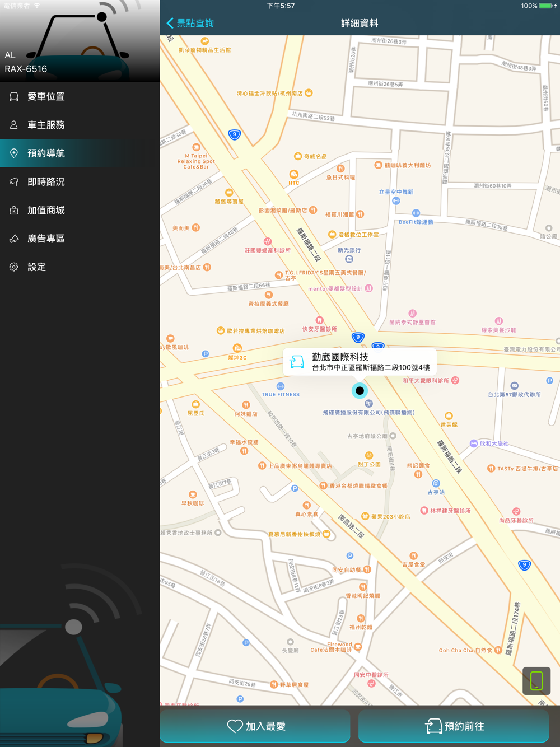Tap the battery indicator in status bar

click(x=546, y=6)
